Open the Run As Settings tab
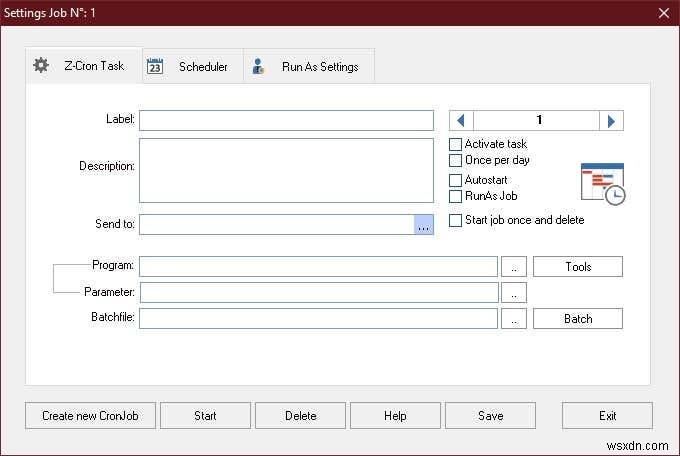The width and height of the screenshot is (680, 456). [309, 66]
